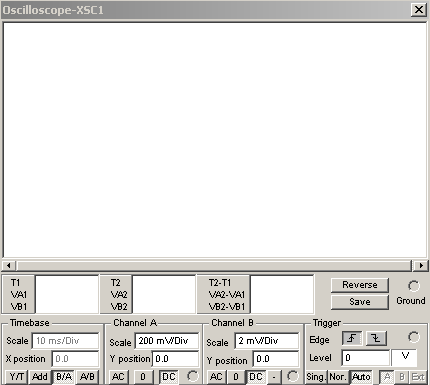The height and width of the screenshot is (385, 430).
Task: Click right scroll arrow under display
Action: (421, 266)
